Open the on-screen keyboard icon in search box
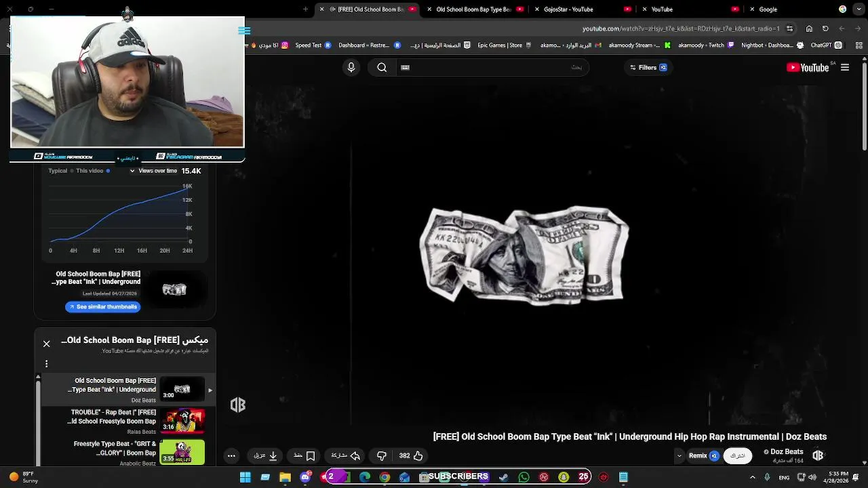Viewport: 868px width, 488px height. coord(405,67)
